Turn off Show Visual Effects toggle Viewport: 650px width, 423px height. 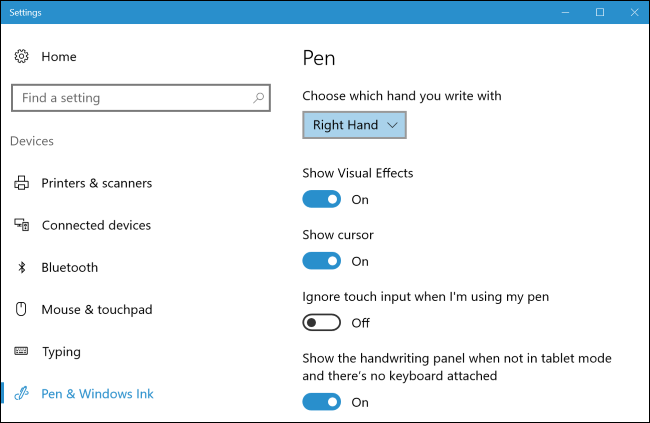coord(322,199)
